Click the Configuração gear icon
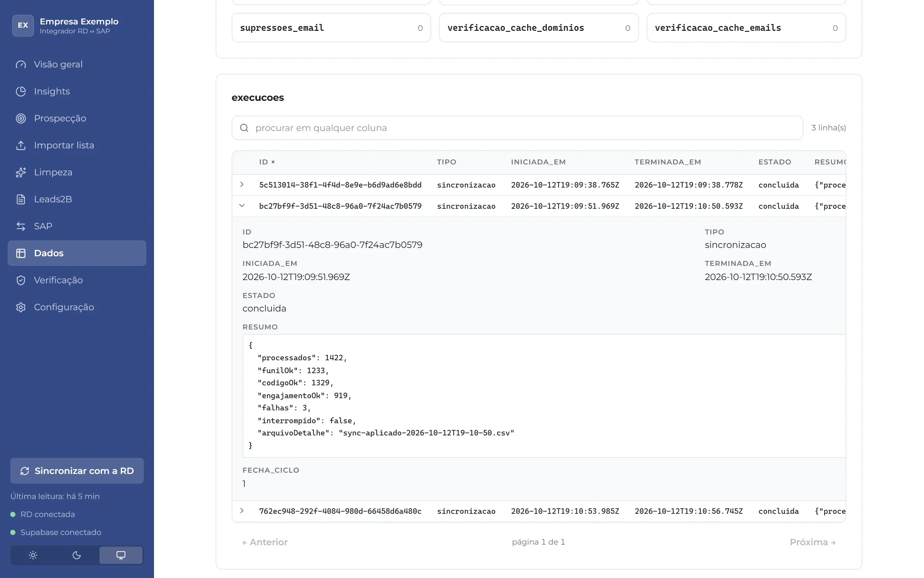This screenshot has height=578, width=924. point(21,307)
